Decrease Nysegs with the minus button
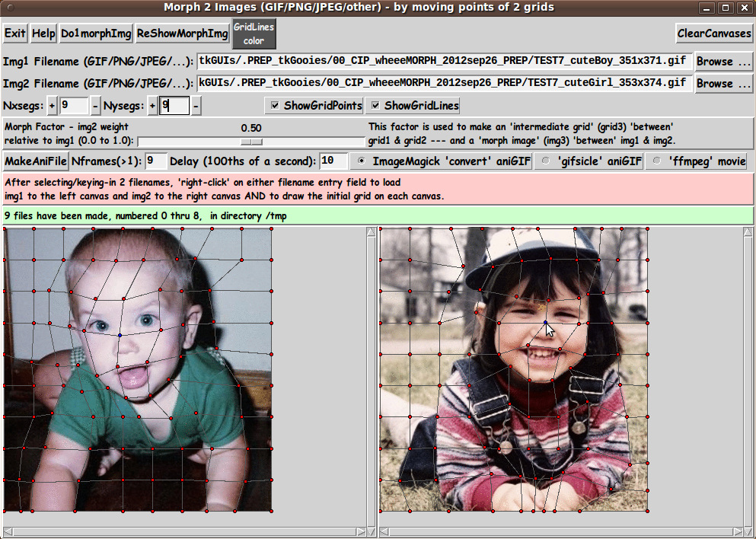The height and width of the screenshot is (539, 756). point(196,106)
